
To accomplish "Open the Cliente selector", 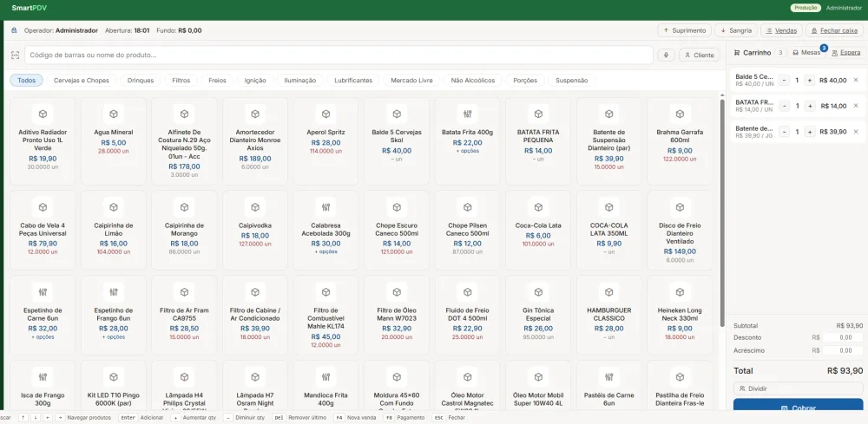I will [x=699, y=55].
